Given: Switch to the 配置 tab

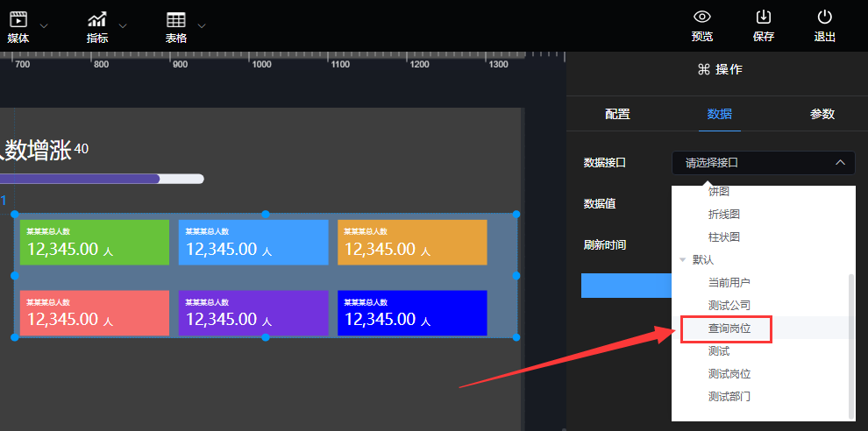Looking at the screenshot, I should (617, 114).
